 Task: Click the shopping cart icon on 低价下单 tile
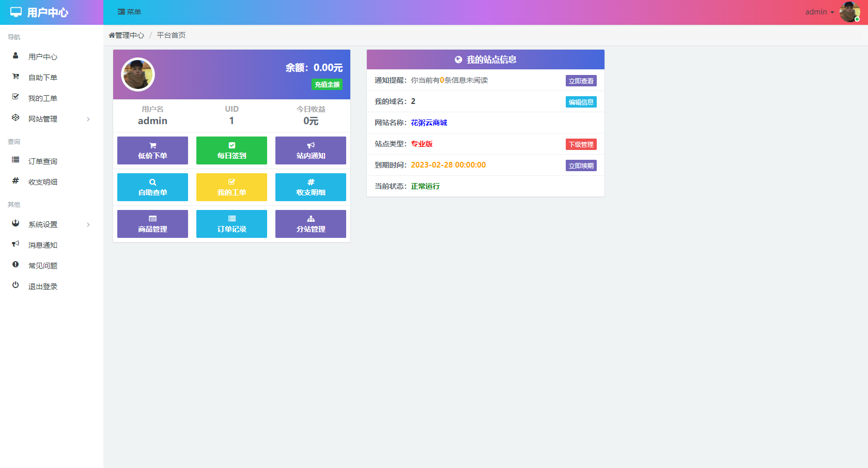[152, 145]
